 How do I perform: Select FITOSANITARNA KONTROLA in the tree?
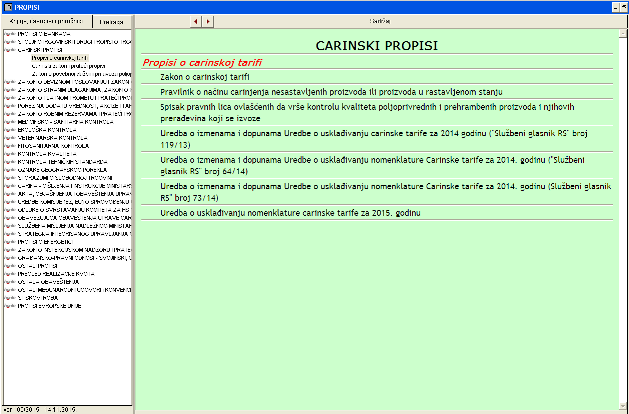coord(53,146)
